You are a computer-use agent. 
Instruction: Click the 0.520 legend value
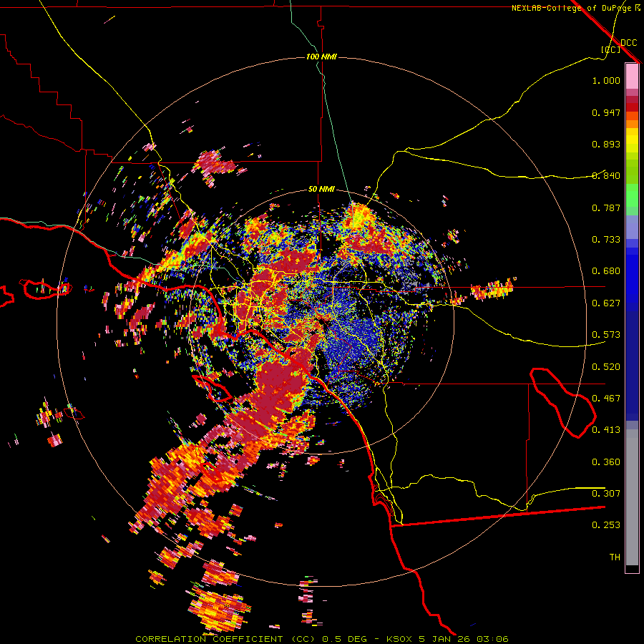click(606, 367)
